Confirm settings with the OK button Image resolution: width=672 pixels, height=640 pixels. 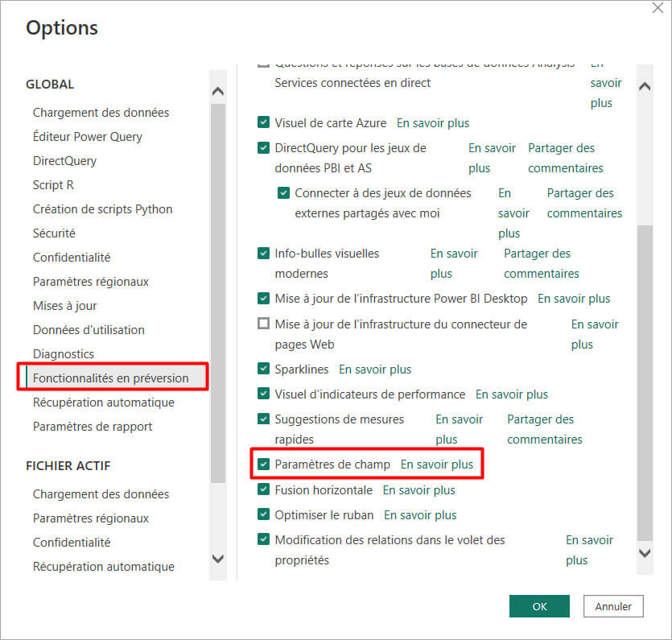click(x=538, y=605)
